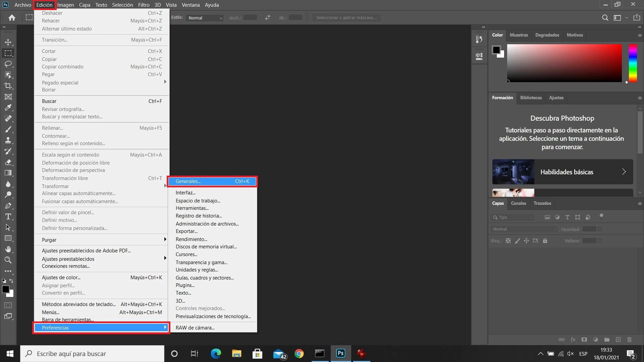The width and height of the screenshot is (644, 362).
Task: Open the Color panel options menu
Action: [640, 35]
